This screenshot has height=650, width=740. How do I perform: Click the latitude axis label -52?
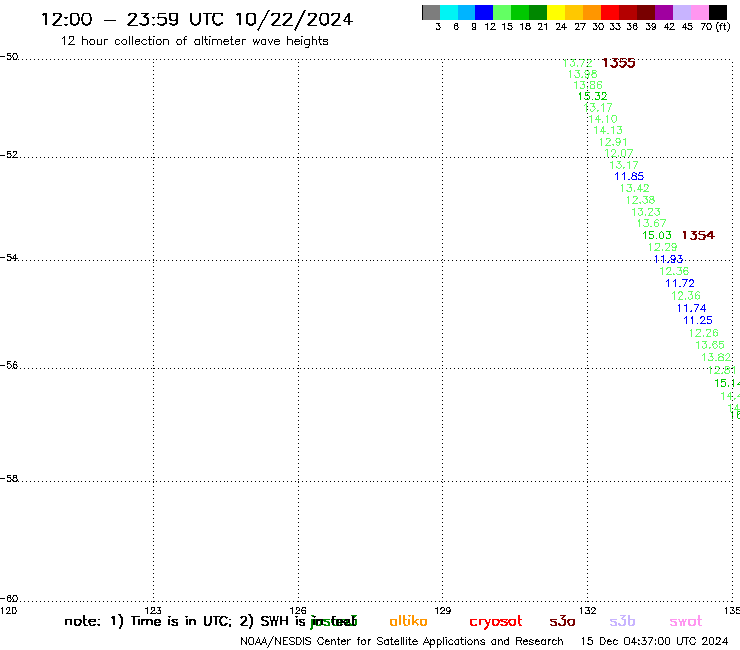9,155
